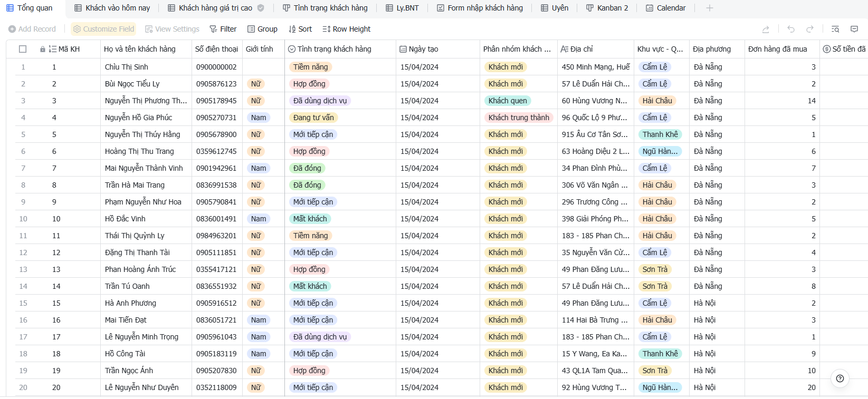
Task: Select name Phan Hoàng Ánh Trúc
Action: tap(140, 269)
